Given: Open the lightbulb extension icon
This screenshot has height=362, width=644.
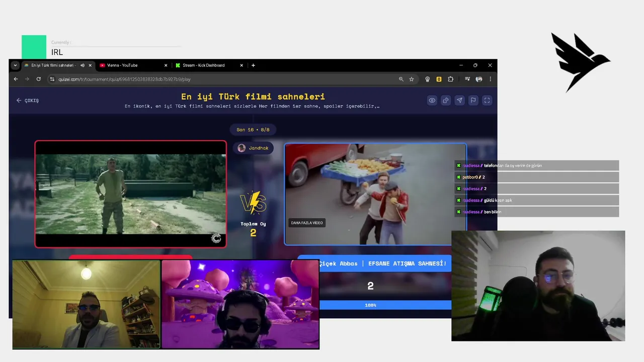Looking at the screenshot, I should 428,79.
